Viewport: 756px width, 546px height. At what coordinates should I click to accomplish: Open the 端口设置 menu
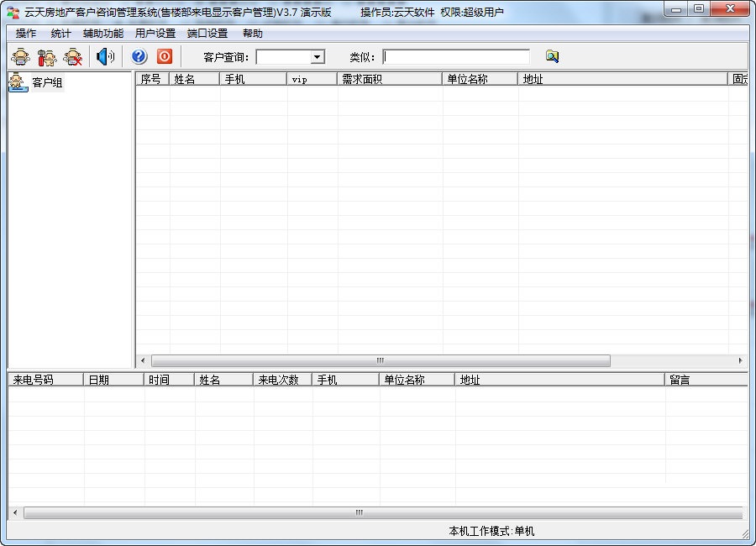point(207,34)
